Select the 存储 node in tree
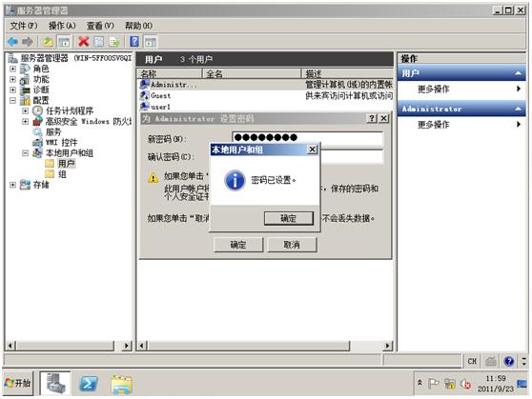The height and width of the screenshot is (399, 532). point(41,185)
